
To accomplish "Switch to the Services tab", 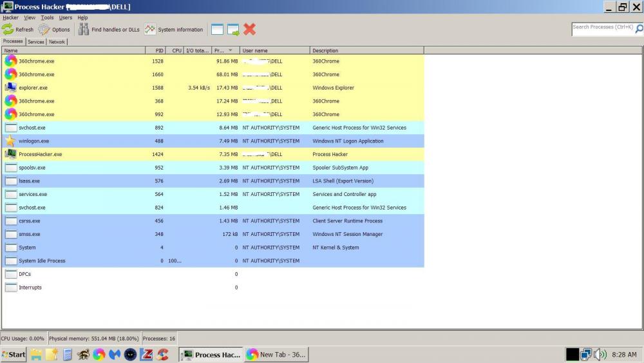I will click(36, 42).
